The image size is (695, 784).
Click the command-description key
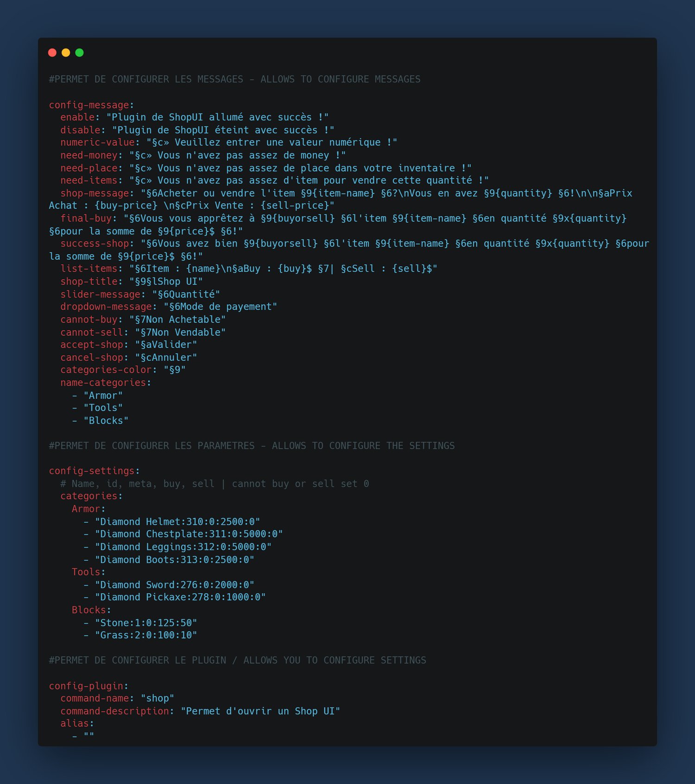(x=114, y=711)
